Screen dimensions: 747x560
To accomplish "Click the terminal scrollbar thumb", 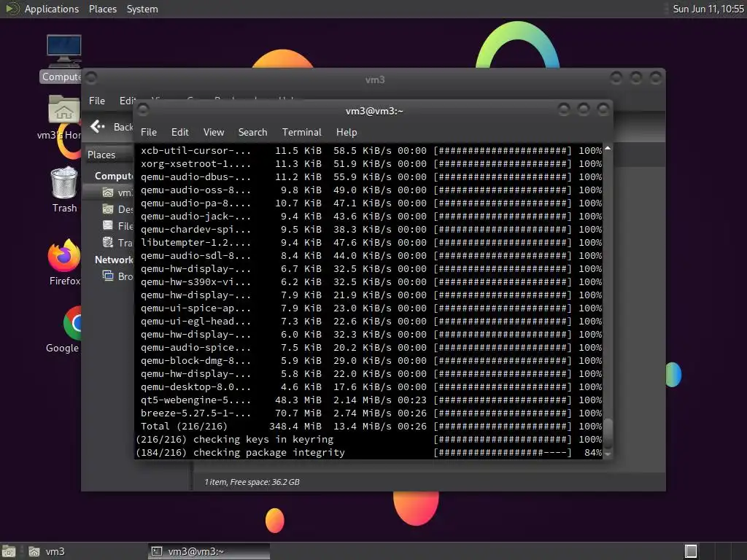I will click(x=608, y=433).
